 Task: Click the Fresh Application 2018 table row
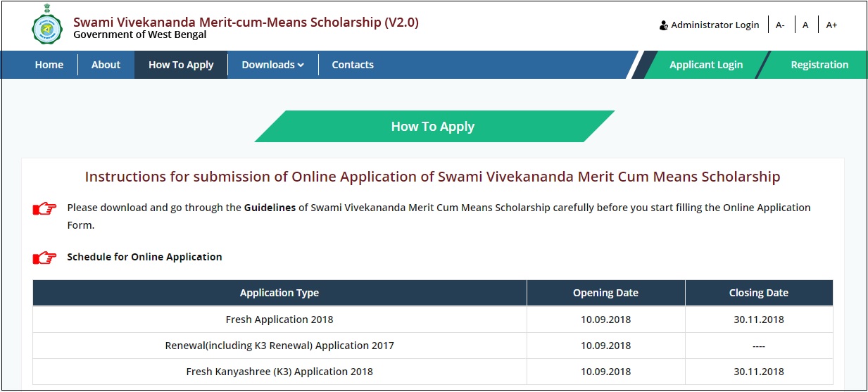[x=279, y=320]
